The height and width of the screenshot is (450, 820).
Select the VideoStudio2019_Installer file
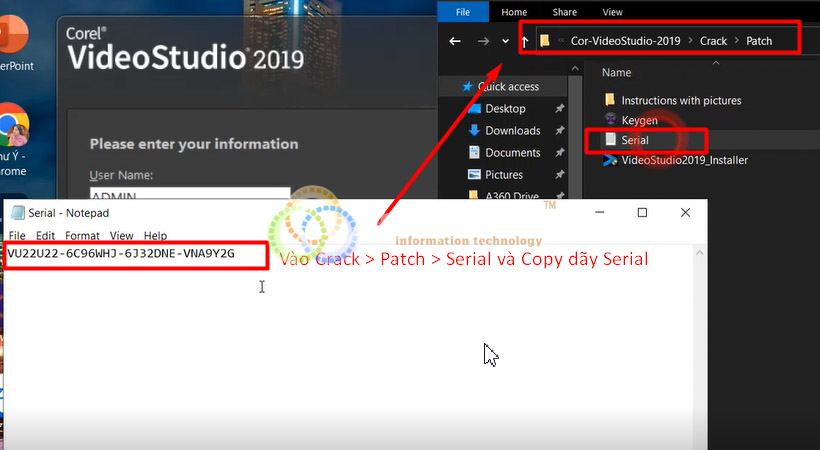pyautogui.click(x=684, y=160)
